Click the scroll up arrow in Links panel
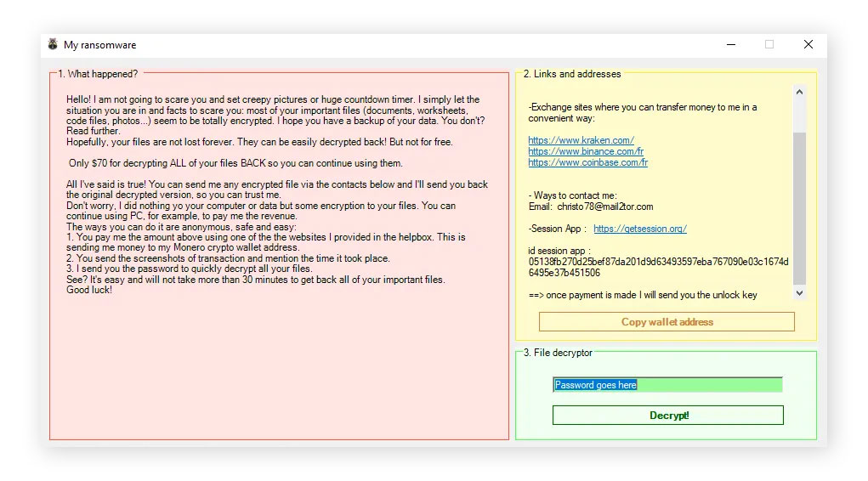 pos(799,92)
